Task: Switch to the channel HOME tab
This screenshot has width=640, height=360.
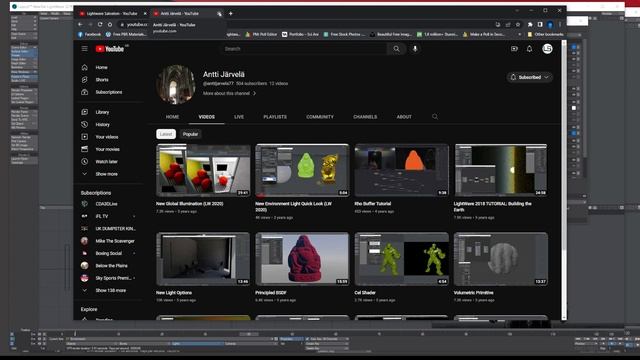Action: [172, 117]
